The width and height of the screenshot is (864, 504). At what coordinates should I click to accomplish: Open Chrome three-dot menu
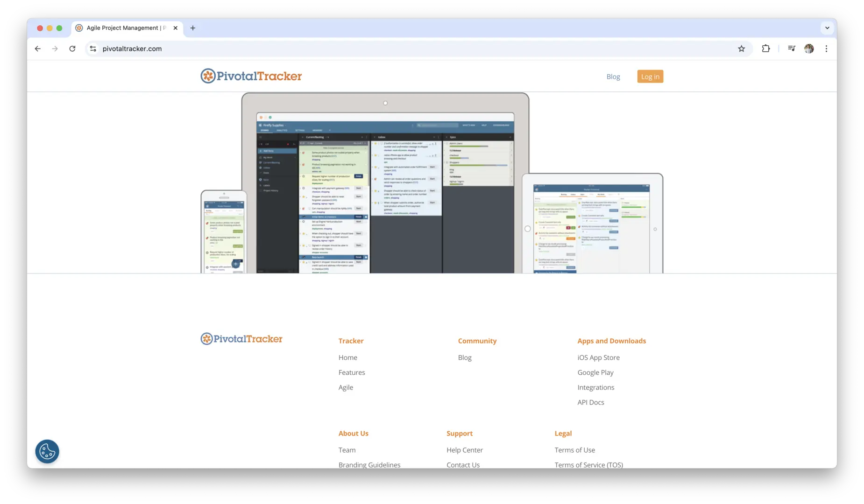826,49
